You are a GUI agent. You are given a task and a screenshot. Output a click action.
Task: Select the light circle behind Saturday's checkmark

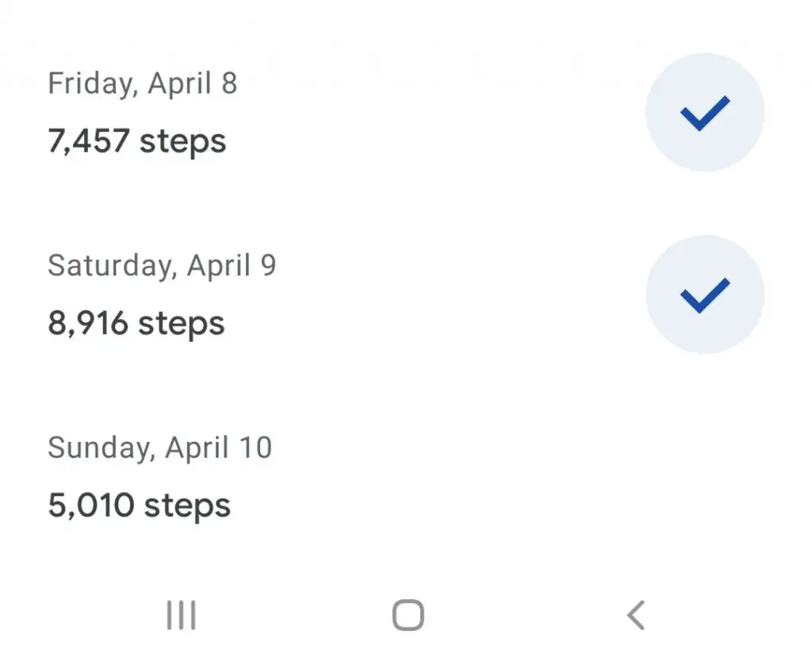pyautogui.click(x=705, y=294)
